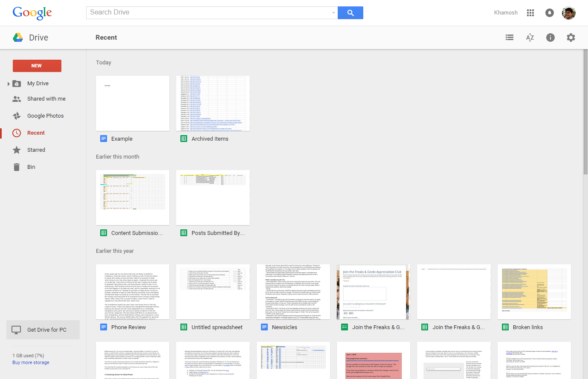
Task: Click the Docs icon beside Example
Action: click(104, 139)
